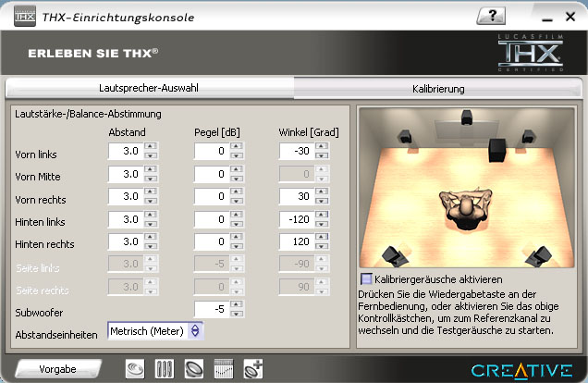Select the front right speaker in room view
The width and height of the screenshot is (588, 383).
tap(528, 137)
